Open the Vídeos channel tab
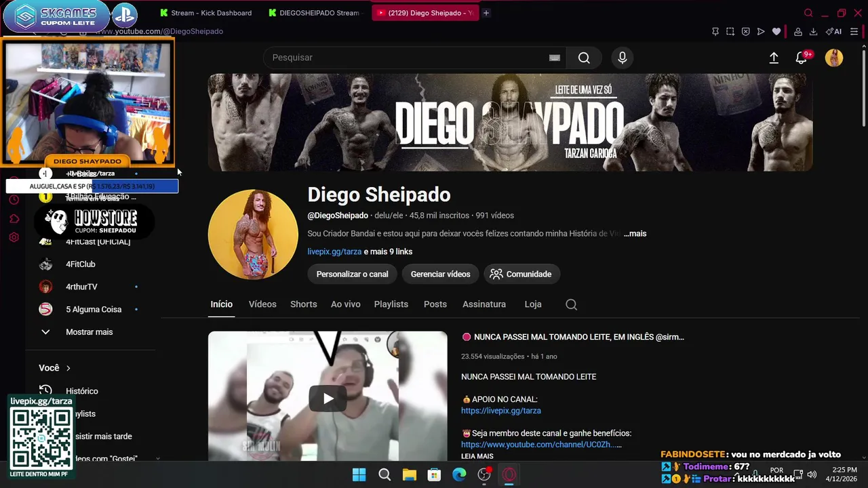The width and height of the screenshot is (868, 488). (x=262, y=304)
